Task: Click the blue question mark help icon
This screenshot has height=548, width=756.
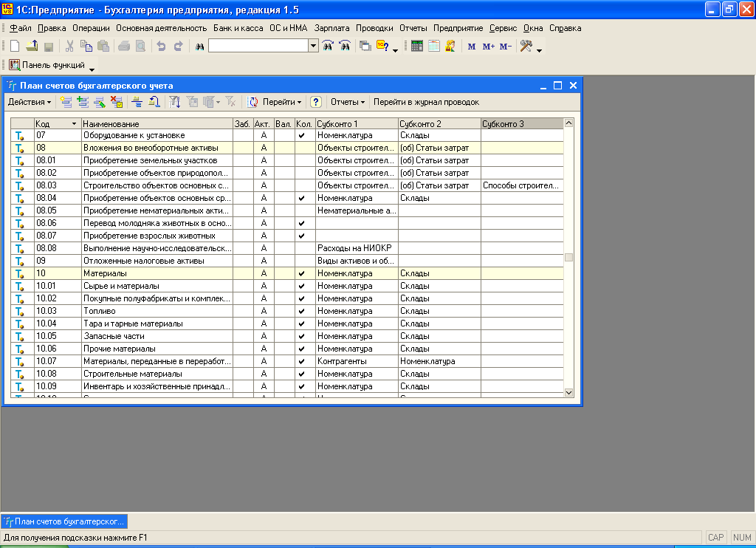Action: point(316,102)
